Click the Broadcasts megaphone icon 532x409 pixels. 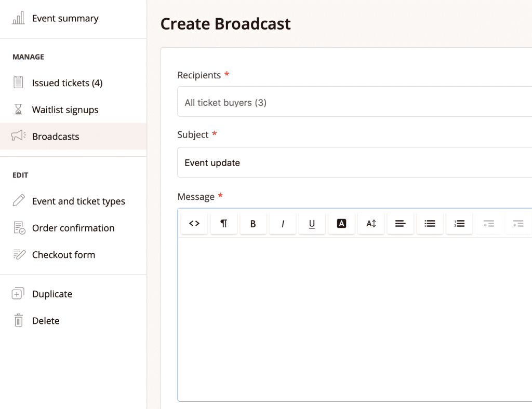(x=18, y=135)
